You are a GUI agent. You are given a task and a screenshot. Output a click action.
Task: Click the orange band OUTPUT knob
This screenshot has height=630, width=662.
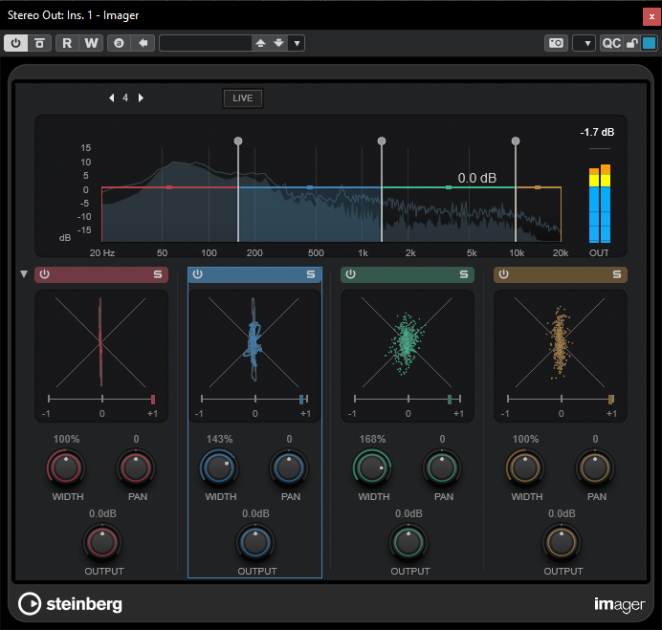[x=562, y=543]
